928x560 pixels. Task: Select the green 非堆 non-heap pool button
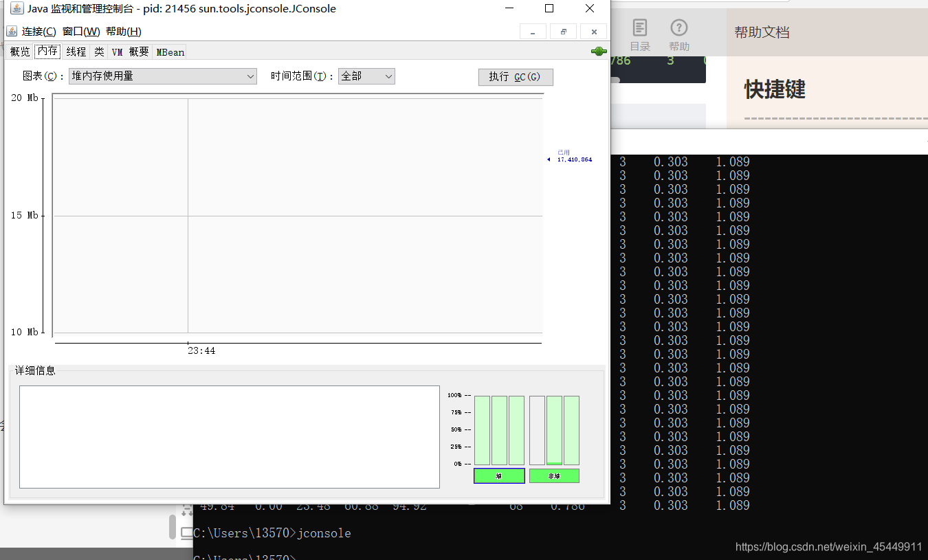[x=554, y=475]
